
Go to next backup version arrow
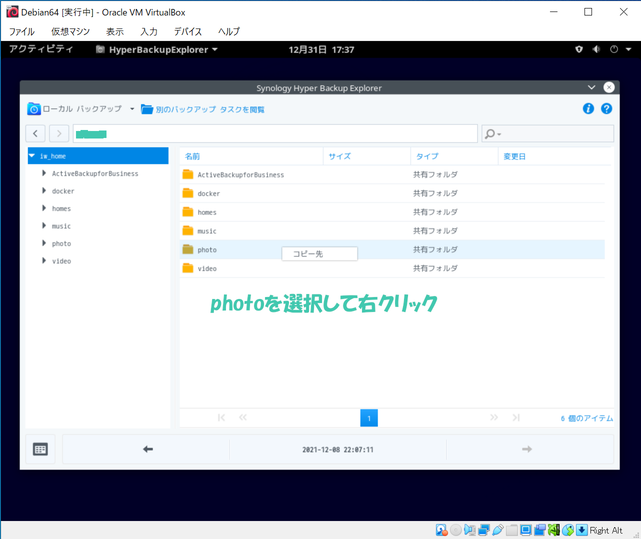coord(527,449)
